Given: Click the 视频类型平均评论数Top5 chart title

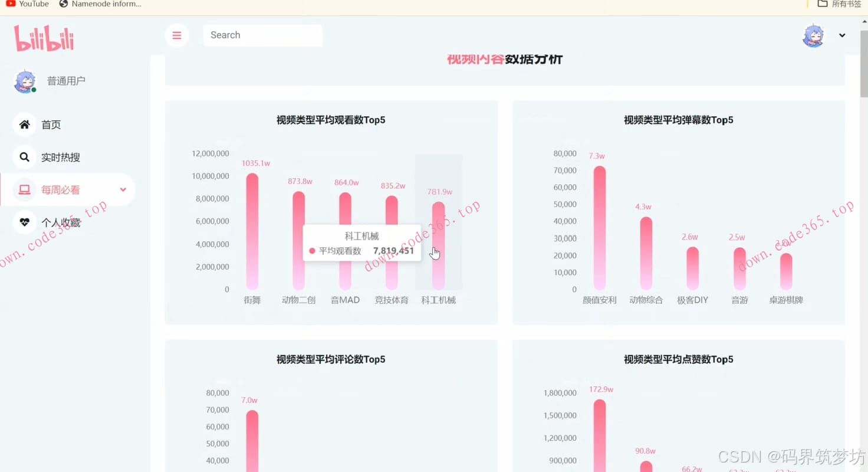Looking at the screenshot, I should (x=331, y=359).
